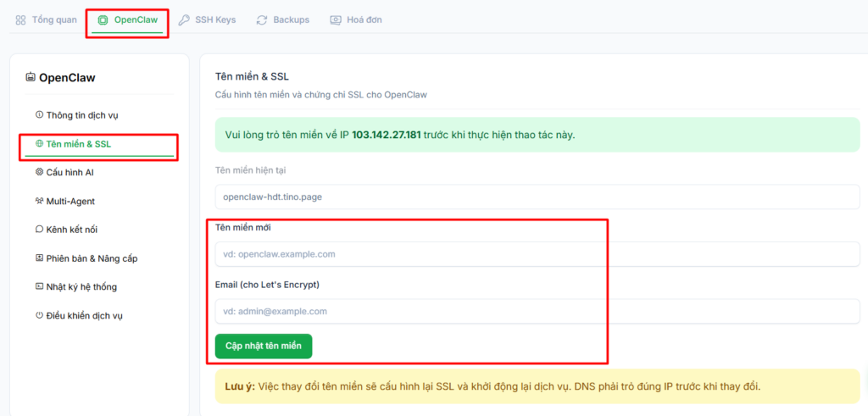
Task: Click the info icon of Thông tin dịch vụ
Action: [39, 115]
